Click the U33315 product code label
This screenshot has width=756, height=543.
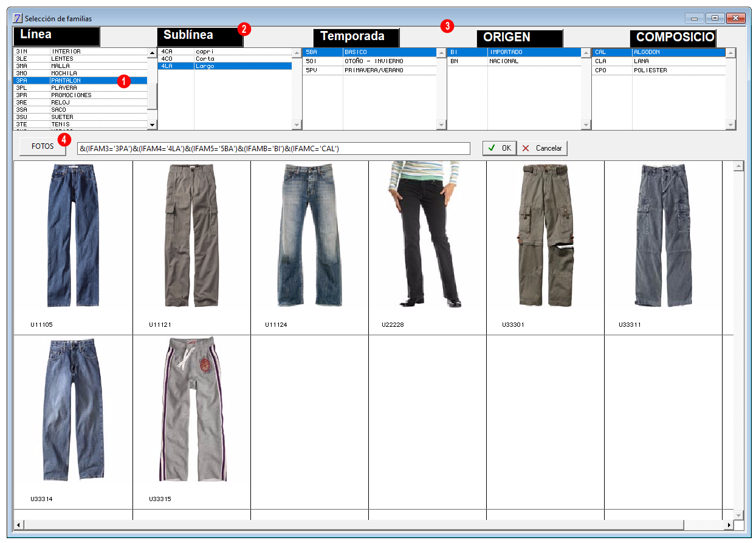[160, 499]
